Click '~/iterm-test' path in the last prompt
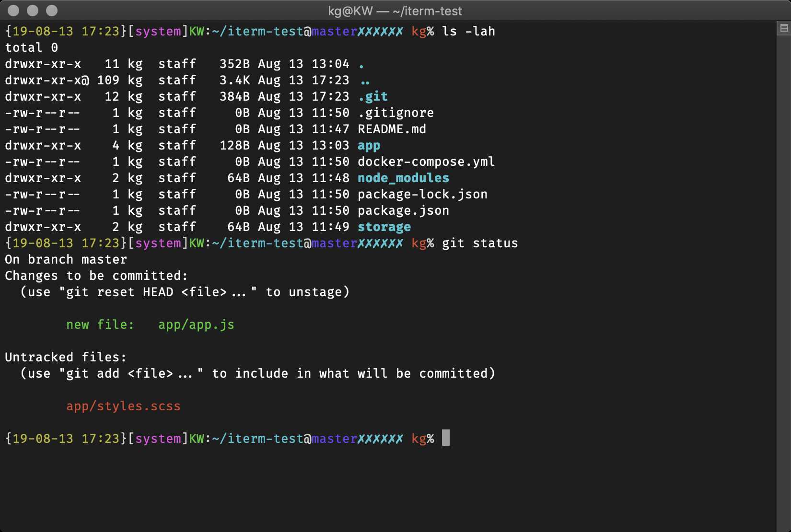The width and height of the screenshot is (791, 532). (x=258, y=439)
